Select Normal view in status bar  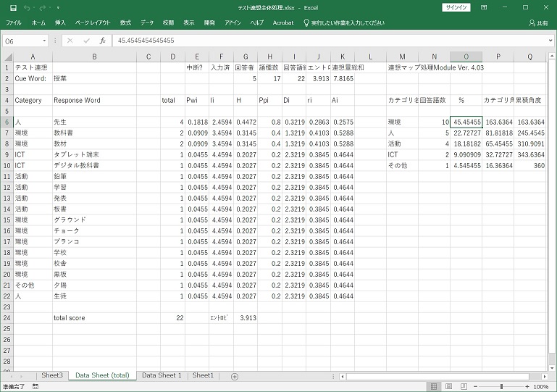[435, 387]
